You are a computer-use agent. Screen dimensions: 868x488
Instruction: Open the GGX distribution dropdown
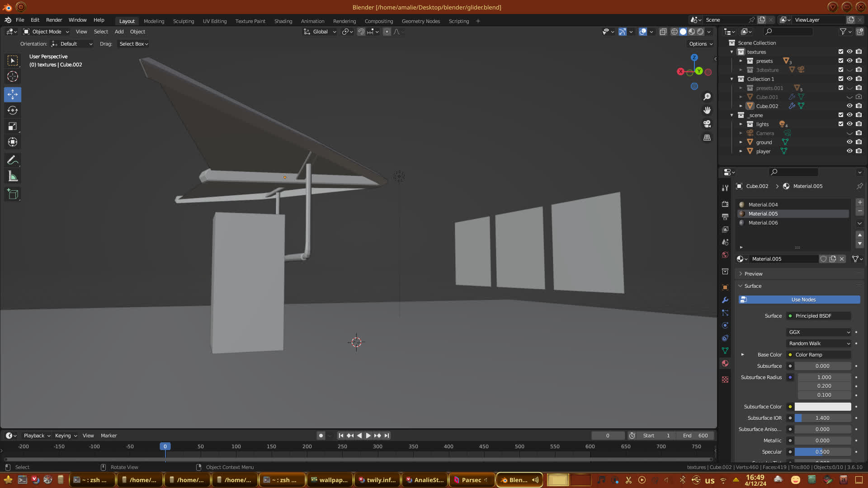[819, 332]
